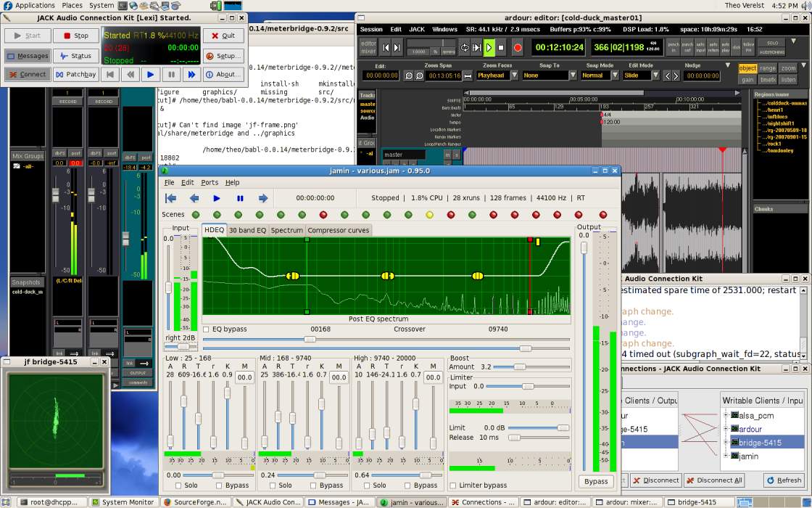Switch to the Spectrum tab in JAMin
The image size is (812, 508).
pos(286,230)
